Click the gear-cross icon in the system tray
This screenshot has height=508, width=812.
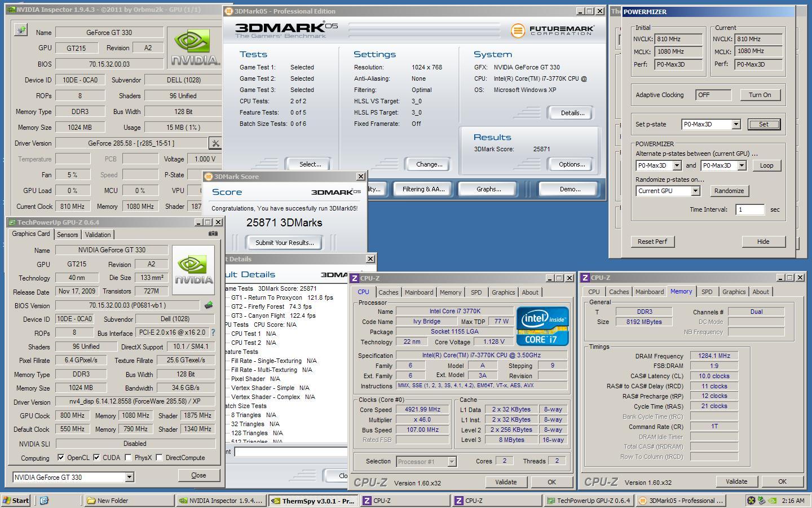[751, 500]
